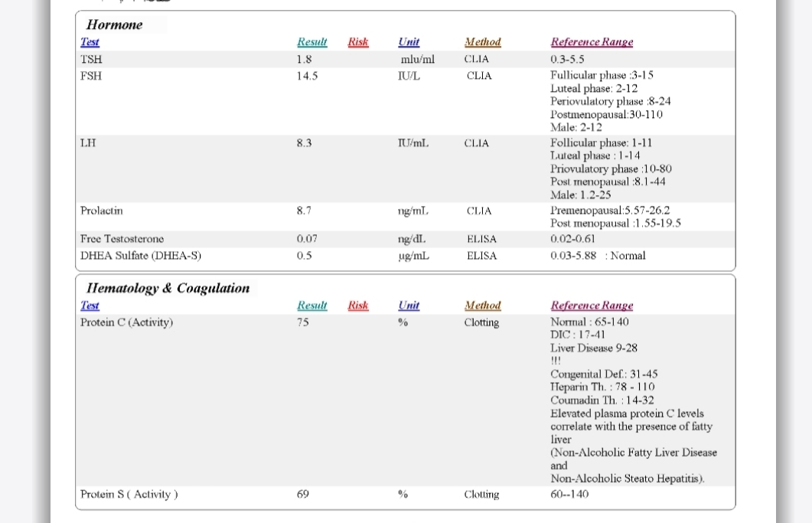This screenshot has width=812, height=523.
Task: Select Protein C (Activity) test name
Action: pos(126,322)
